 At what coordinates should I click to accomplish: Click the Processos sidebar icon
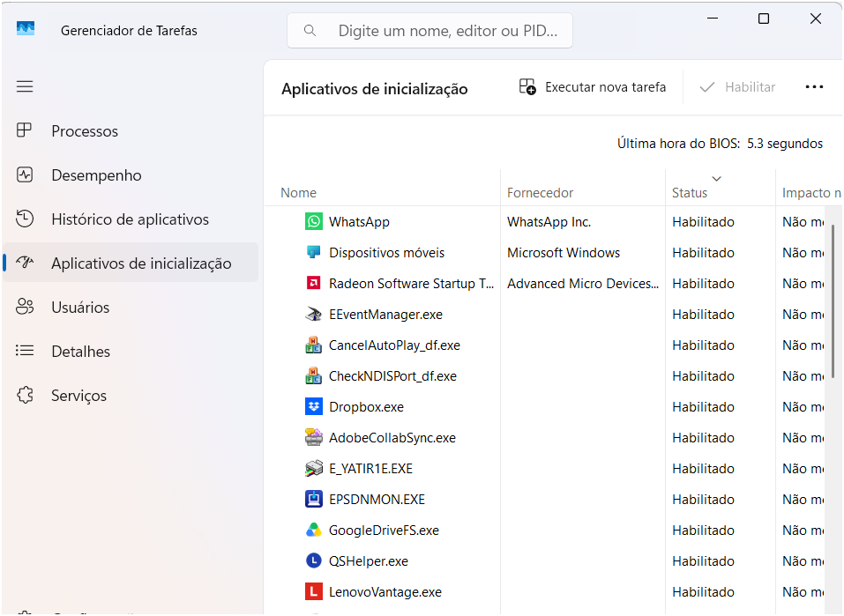coord(24,130)
